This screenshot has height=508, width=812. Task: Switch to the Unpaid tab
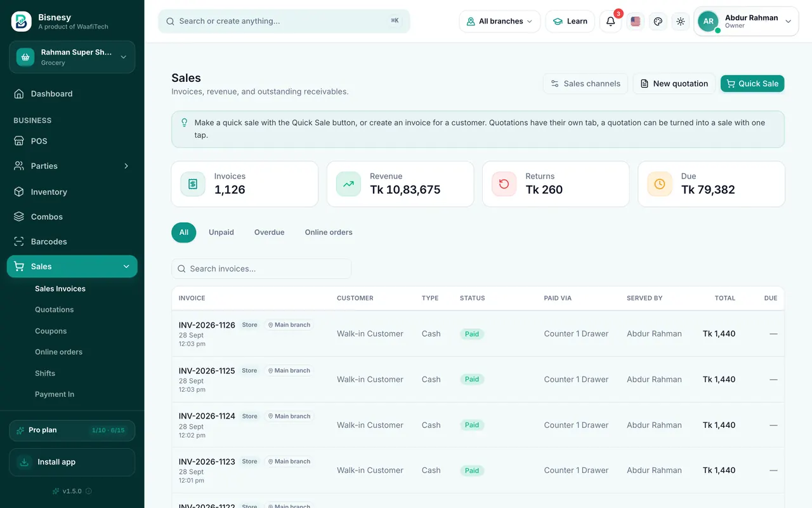pyautogui.click(x=221, y=232)
